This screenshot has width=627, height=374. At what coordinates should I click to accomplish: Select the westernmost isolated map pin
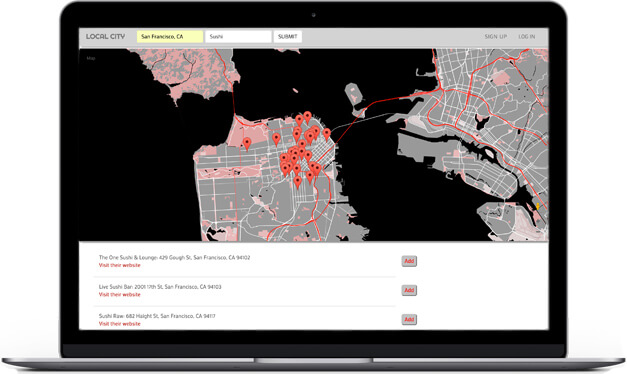[247, 144]
